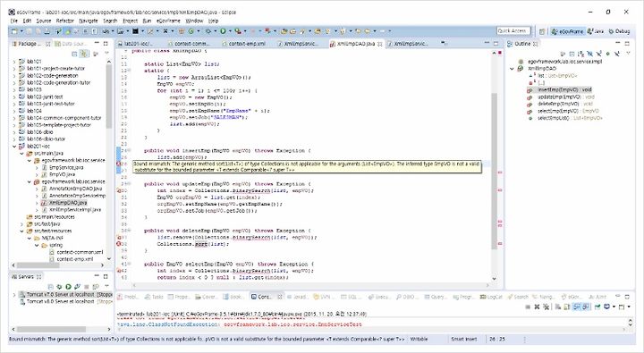Click the Print toolbar icon
The height and width of the screenshot is (353, 644).
(x=47, y=31)
